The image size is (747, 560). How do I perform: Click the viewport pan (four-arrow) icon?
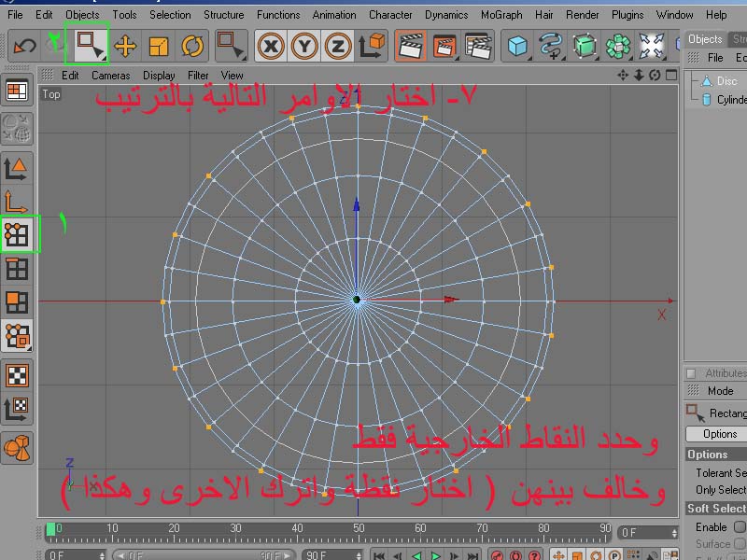coord(623,76)
